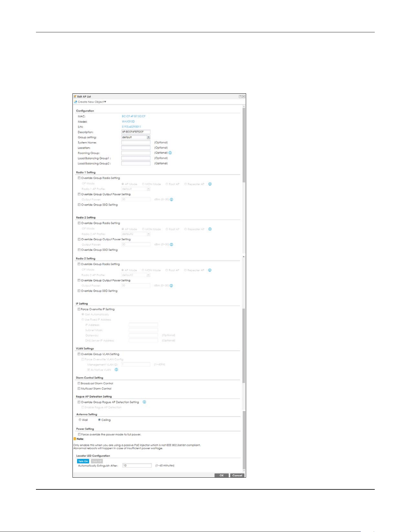Enable Radio 1 Override Group Output Power Setting
Viewport: 411px width, 532px height.
click(79, 194)
